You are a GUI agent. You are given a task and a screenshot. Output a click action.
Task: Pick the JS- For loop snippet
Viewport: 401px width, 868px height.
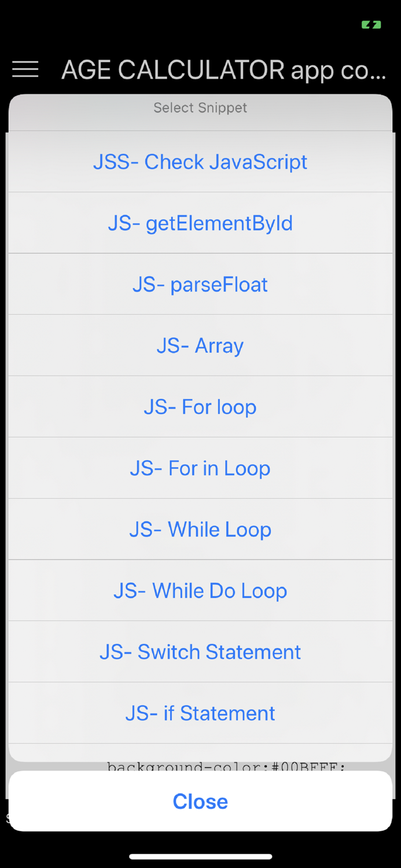click(200, 407)
